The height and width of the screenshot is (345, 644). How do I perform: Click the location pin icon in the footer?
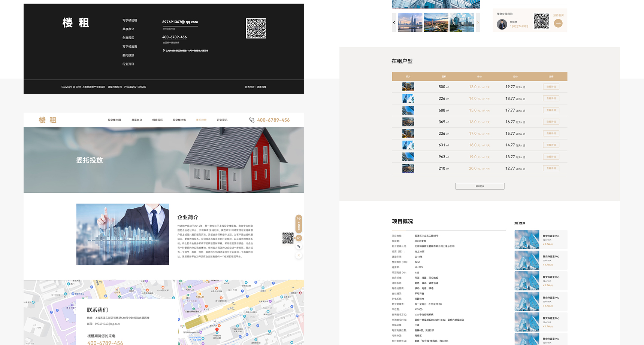pos(164,51)
